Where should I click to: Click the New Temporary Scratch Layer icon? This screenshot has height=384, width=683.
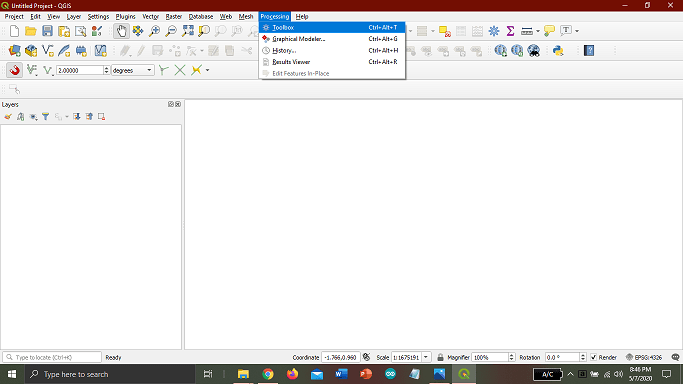[x=81, y=51]
